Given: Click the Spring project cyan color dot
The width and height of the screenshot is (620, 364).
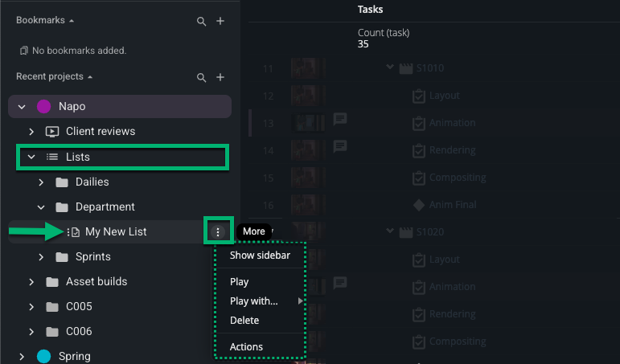Looking at the screenshot, I should 44,356.
